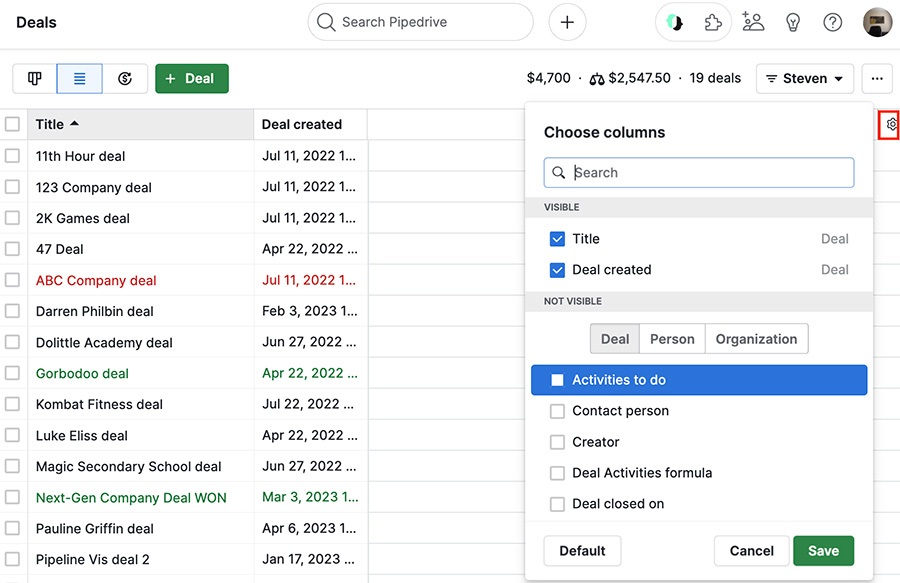Save the column configuration
Image resolution: width=900 pixels, height=583 pixels.
pyautogui.click(x=823, y=550)
